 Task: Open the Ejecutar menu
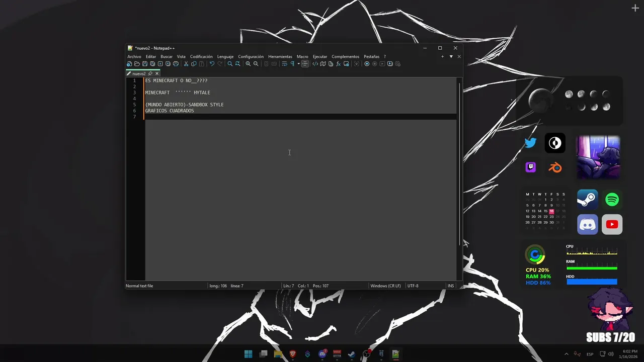(320, 57)
